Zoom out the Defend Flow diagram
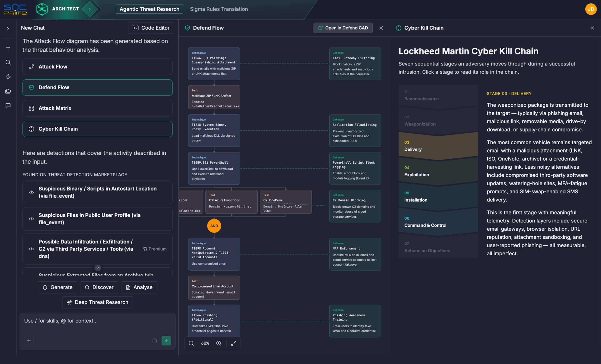601x364 pixels. pos(191,343)
